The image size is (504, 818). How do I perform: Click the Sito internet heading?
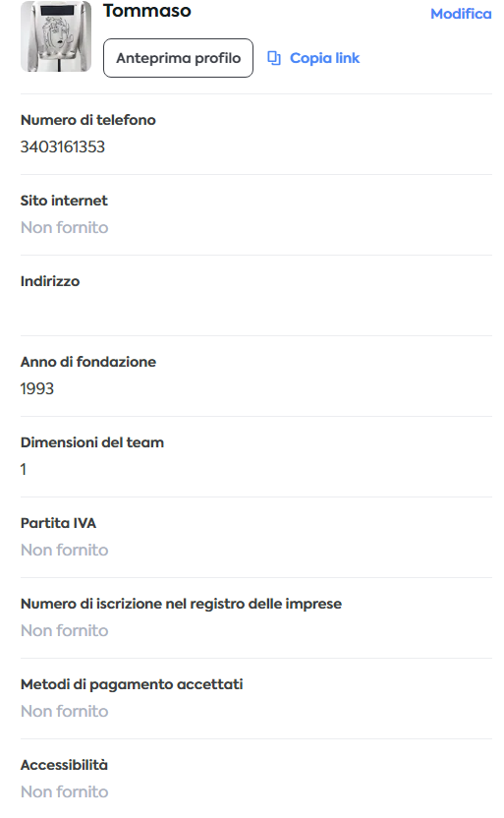coord(64,201)
